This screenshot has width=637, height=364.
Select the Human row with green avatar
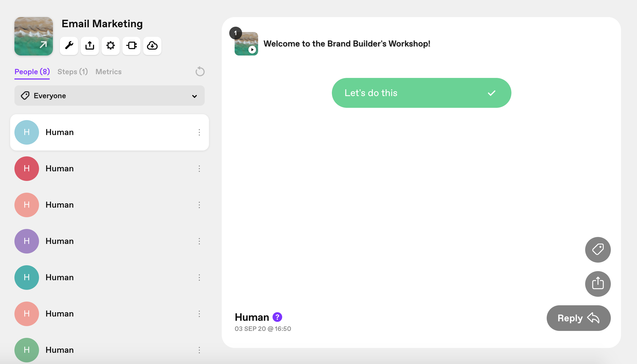point(110,350)
